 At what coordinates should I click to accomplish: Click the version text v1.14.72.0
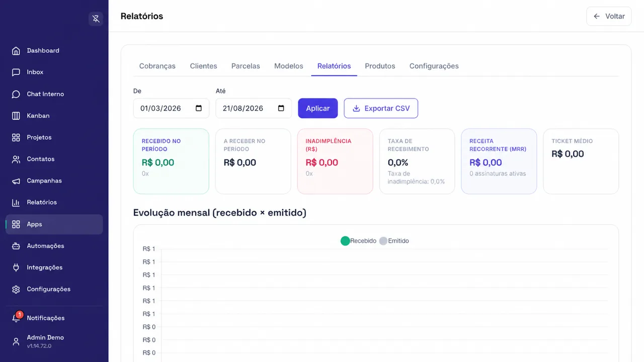point(39,346)
